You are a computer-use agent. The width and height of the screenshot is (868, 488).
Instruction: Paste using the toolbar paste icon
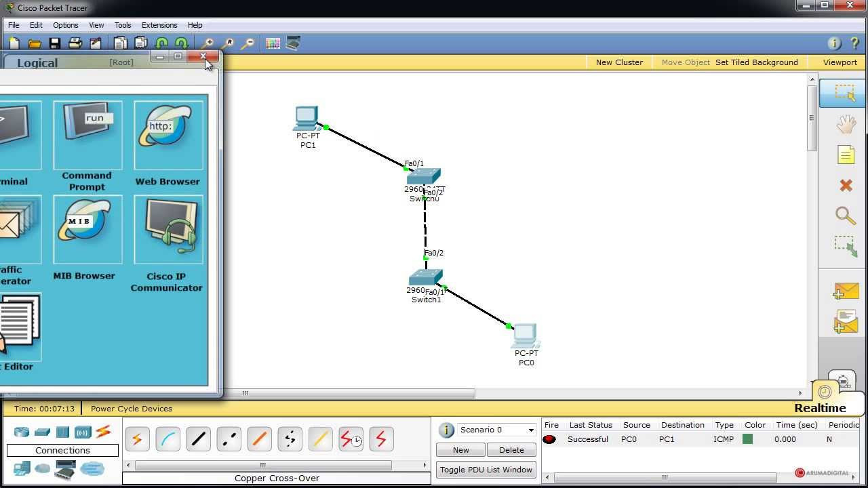141,43
